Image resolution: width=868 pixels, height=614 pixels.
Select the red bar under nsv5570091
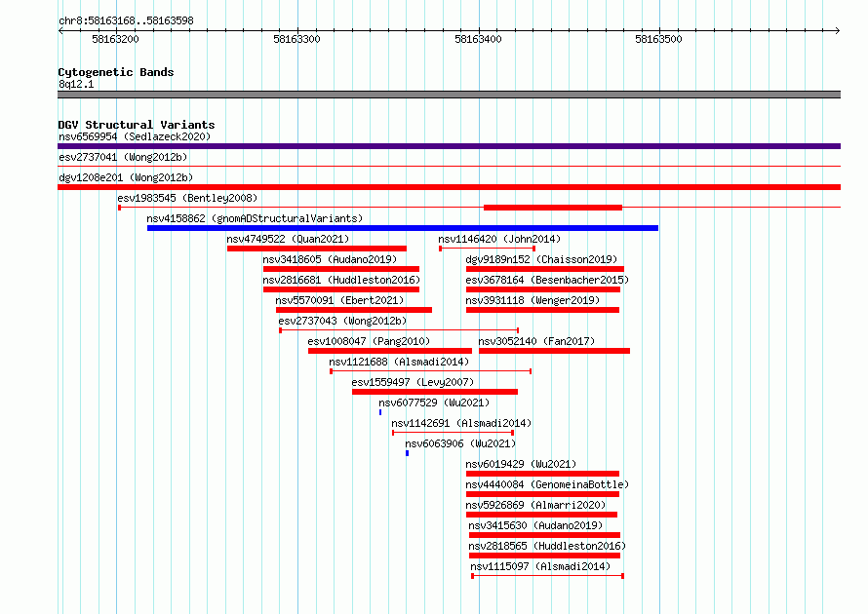click(354, 310)
